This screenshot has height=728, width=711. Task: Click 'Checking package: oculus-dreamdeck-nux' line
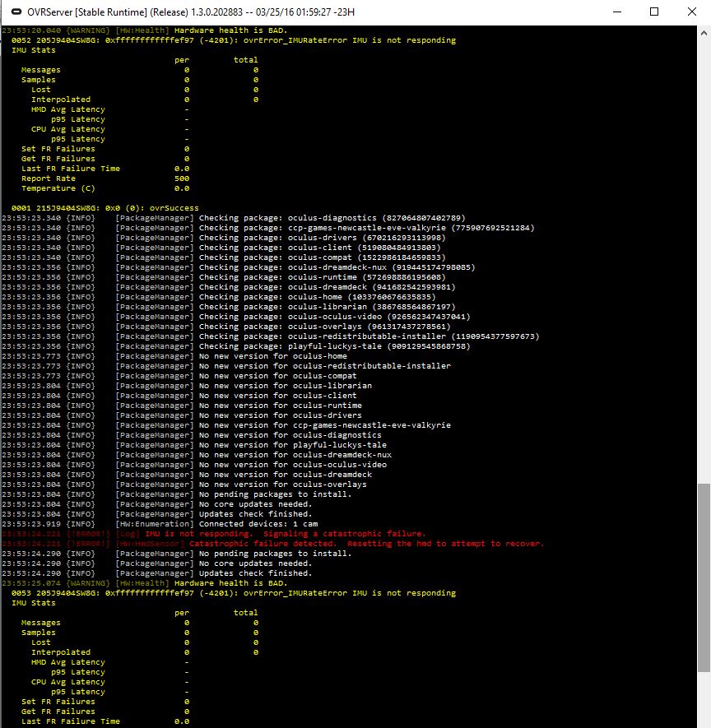pyautogui.click(x=239, y=267)
